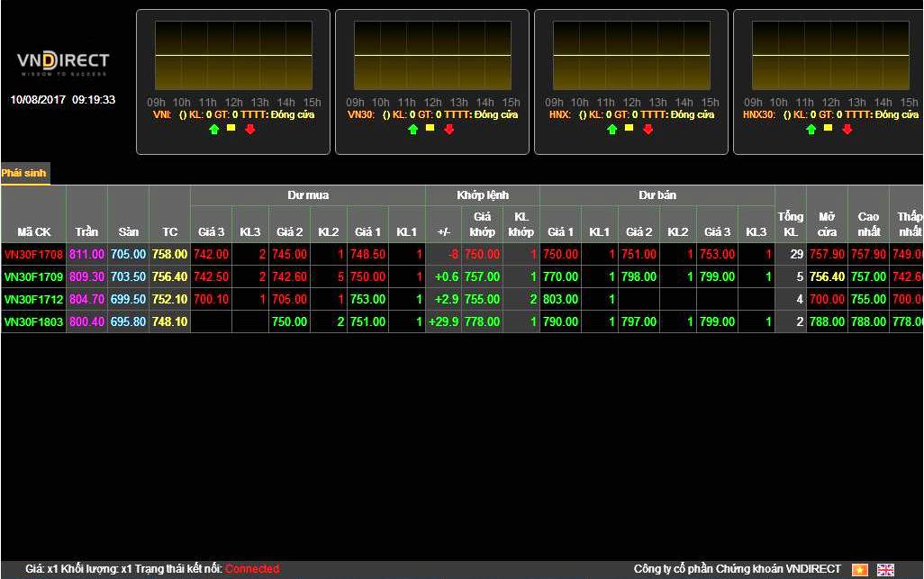The width and height of the screenshot is (924, 579).
Task: Click the KL khớp column header
Action: point(521,224)
